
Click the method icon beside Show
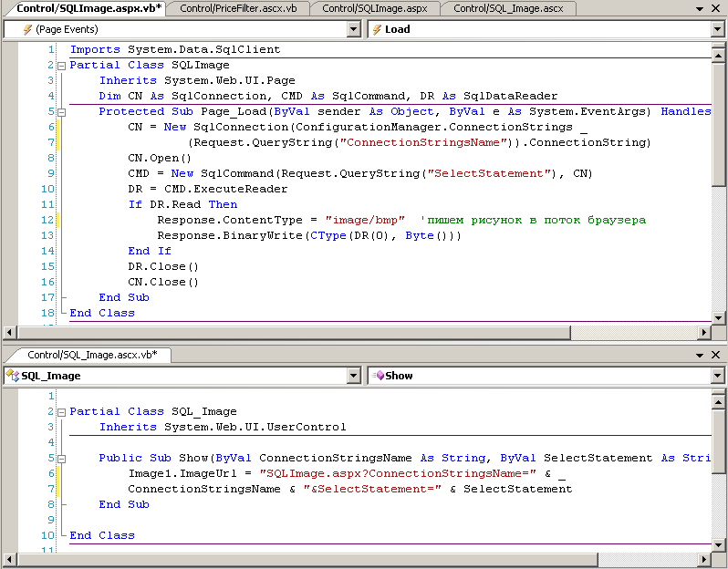point(378,376)
